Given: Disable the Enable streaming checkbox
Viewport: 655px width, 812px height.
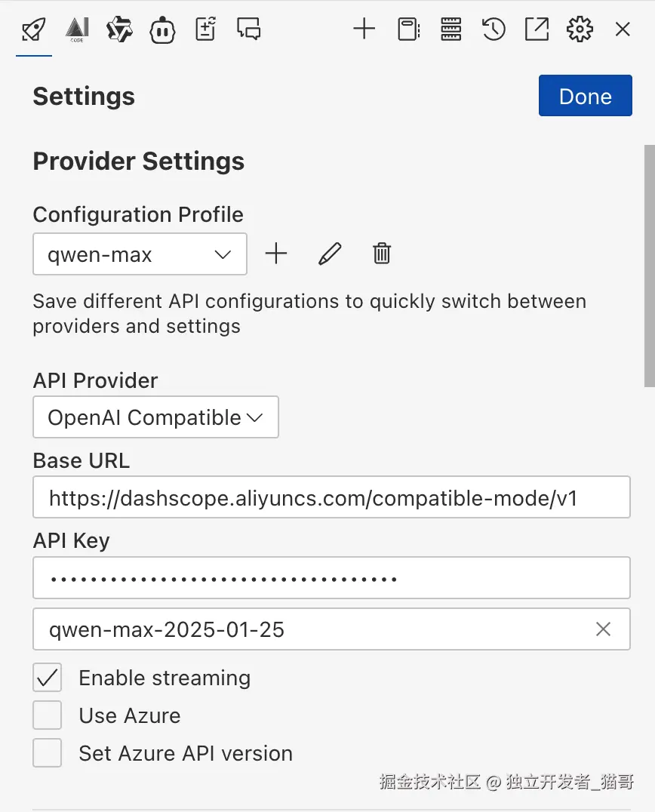Looking at the screenshot, I should tap(48, 678).
